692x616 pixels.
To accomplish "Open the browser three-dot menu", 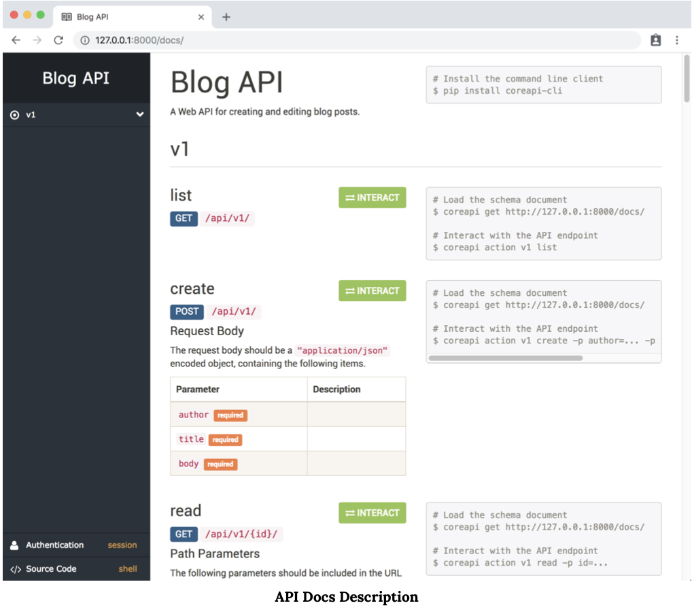I will [677, 40].
